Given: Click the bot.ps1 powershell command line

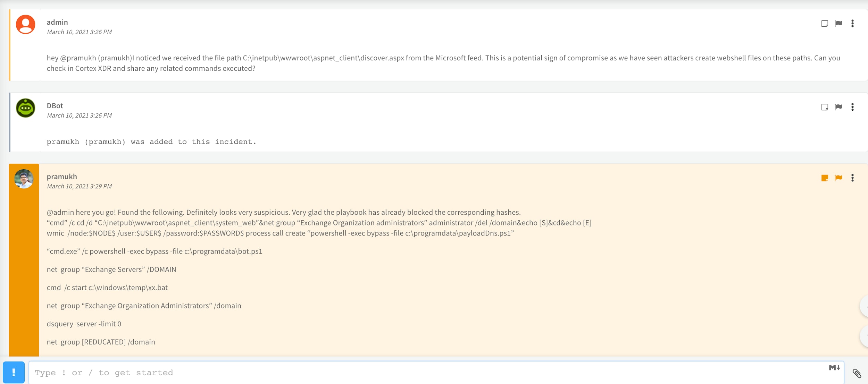Looking at the screenshot, I should (x=155, y=251).
